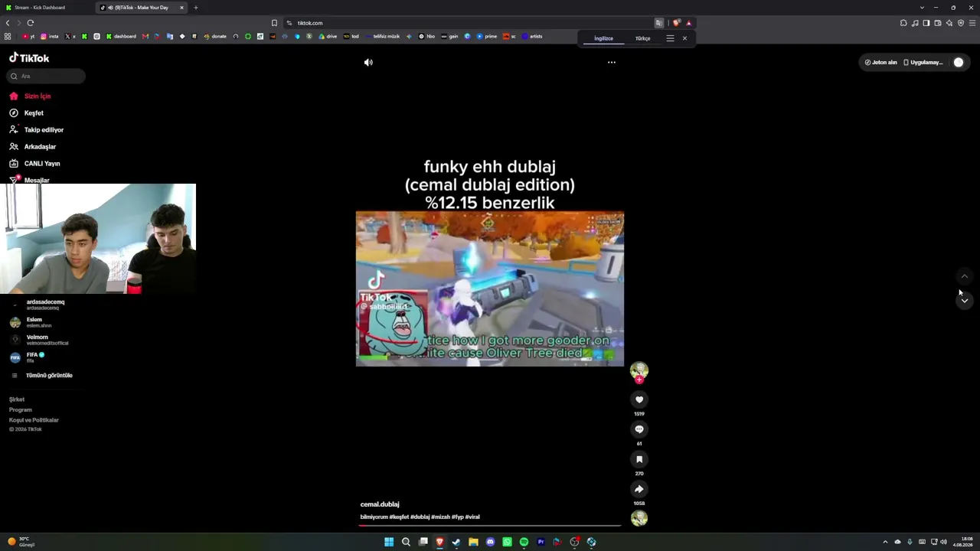Bookmark this page in the address bar
The image size is (980, 551).
[275, 23]
